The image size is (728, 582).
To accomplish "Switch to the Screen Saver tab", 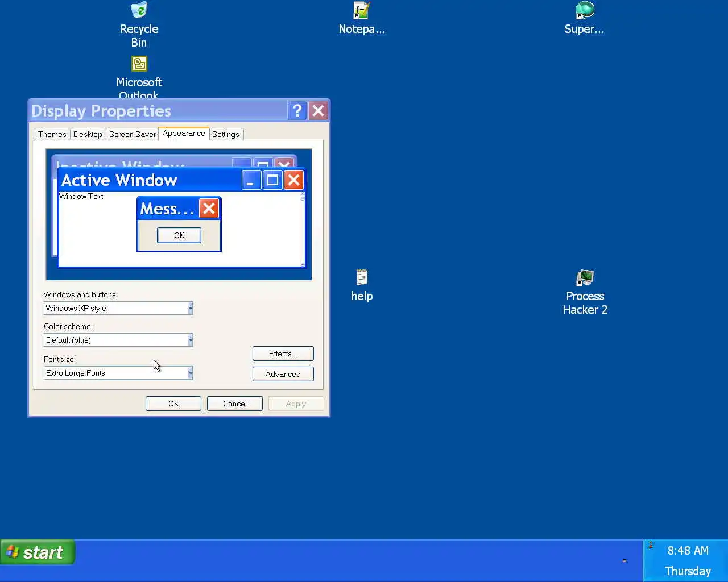I will 132,134.
